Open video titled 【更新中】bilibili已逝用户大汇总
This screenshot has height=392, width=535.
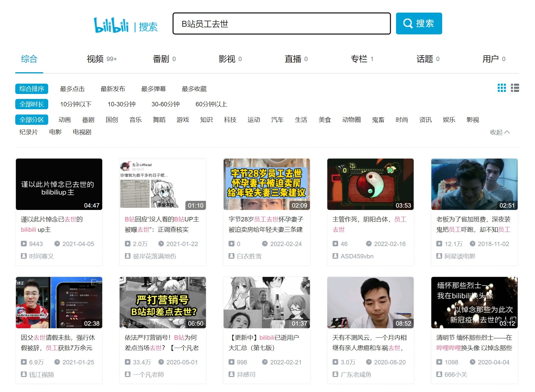pos(264,343)
